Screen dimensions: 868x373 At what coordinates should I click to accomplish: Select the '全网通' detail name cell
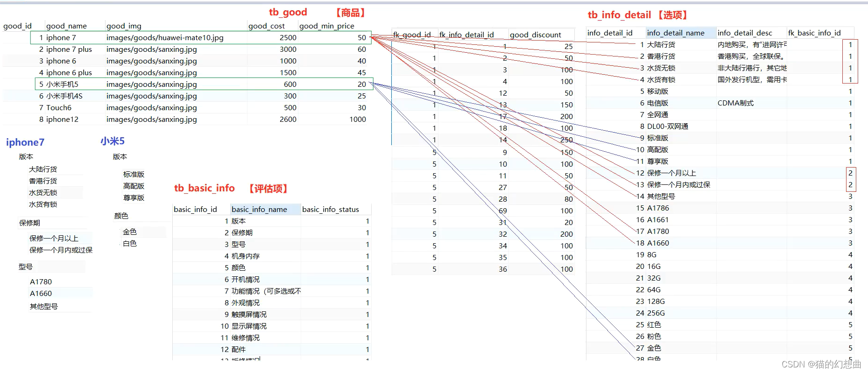(x=657, y=115)
